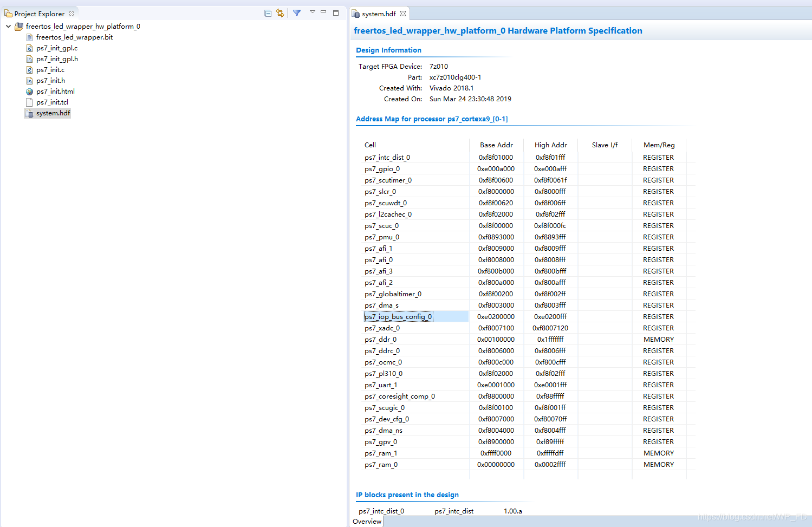Select the ps7_iop_bus_config_0 row in address map
812x527 pixels.
tap(398, 316)
